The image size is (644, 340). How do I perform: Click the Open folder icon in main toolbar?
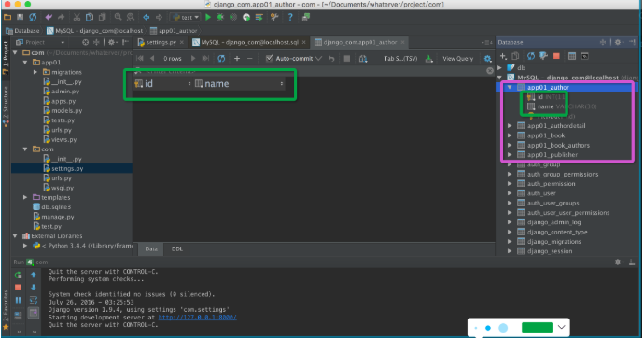[x=7, y=17]
